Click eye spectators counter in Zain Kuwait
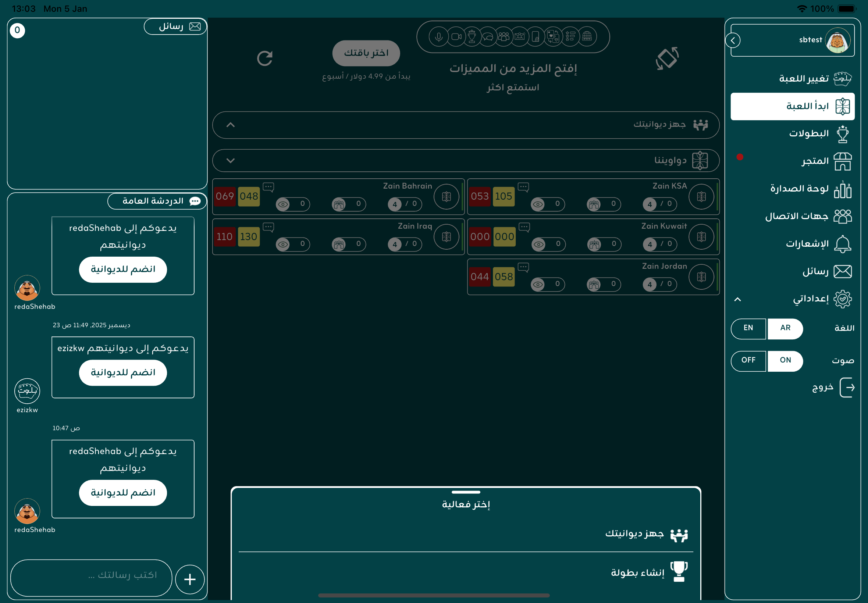This screenshot has width=868, height=603. [x=548, y=244]
